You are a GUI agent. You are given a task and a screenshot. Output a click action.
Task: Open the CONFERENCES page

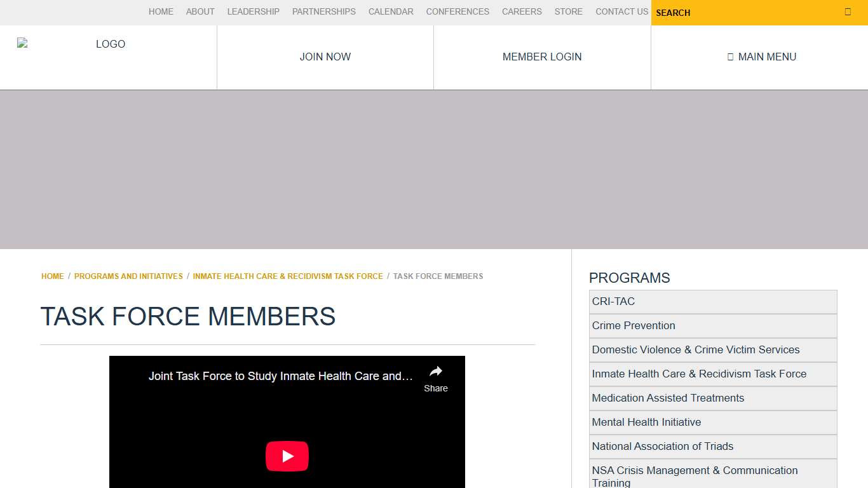[x=458, y=11]
